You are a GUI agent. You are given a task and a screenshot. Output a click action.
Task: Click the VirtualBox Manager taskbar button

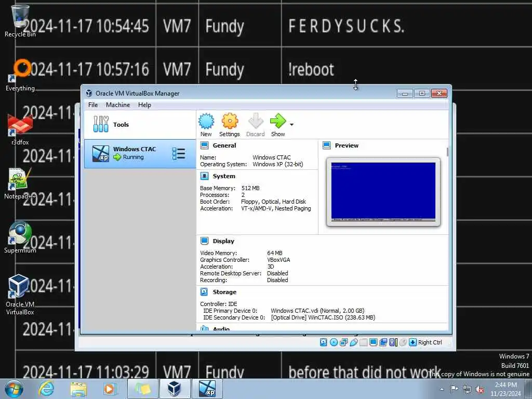tap(175, 389)
